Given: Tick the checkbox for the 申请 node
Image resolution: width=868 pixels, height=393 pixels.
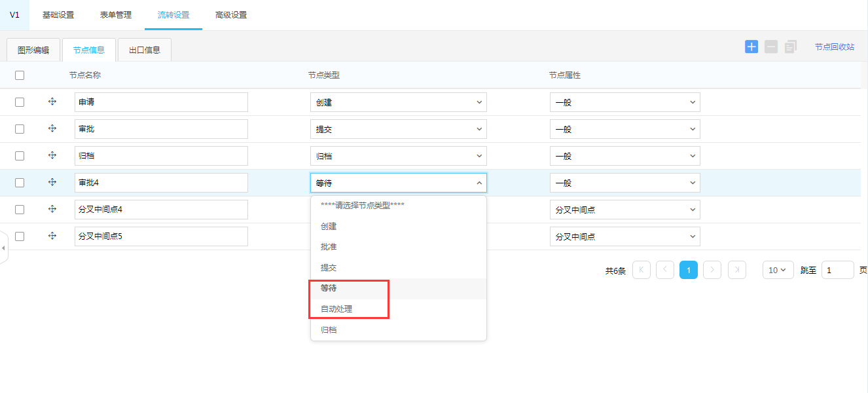Looking at the screenshot, I should [20, 102].
